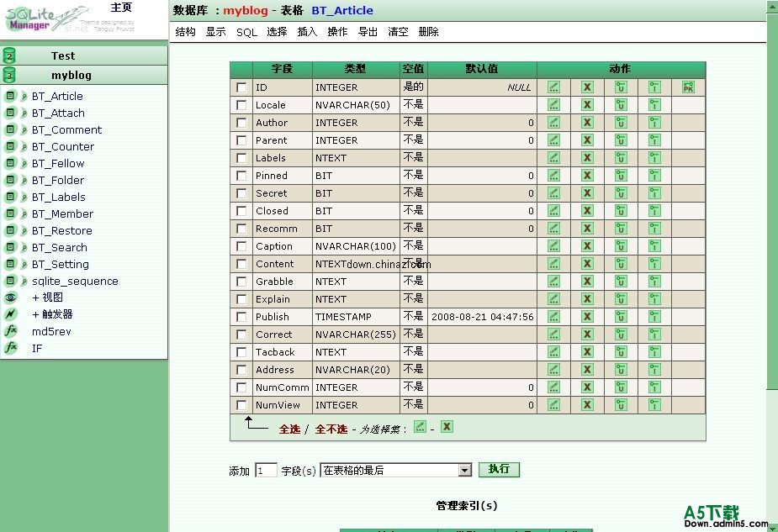Tick the checkbox for the Pinned field
The width and height of the screenshot is (778, 532).
pos(242,176)
